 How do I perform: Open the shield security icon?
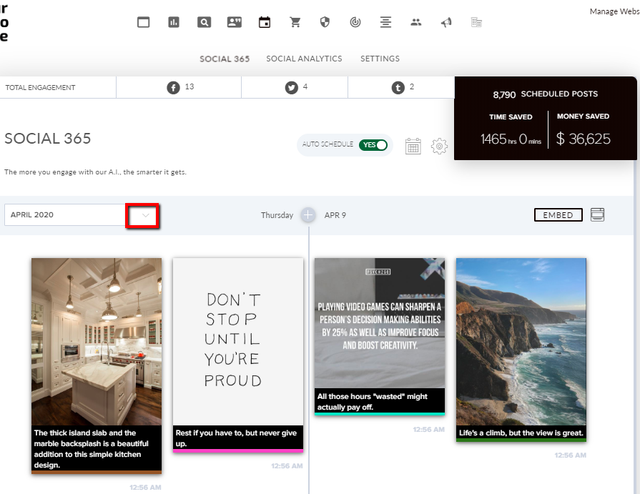pos(325,22)
